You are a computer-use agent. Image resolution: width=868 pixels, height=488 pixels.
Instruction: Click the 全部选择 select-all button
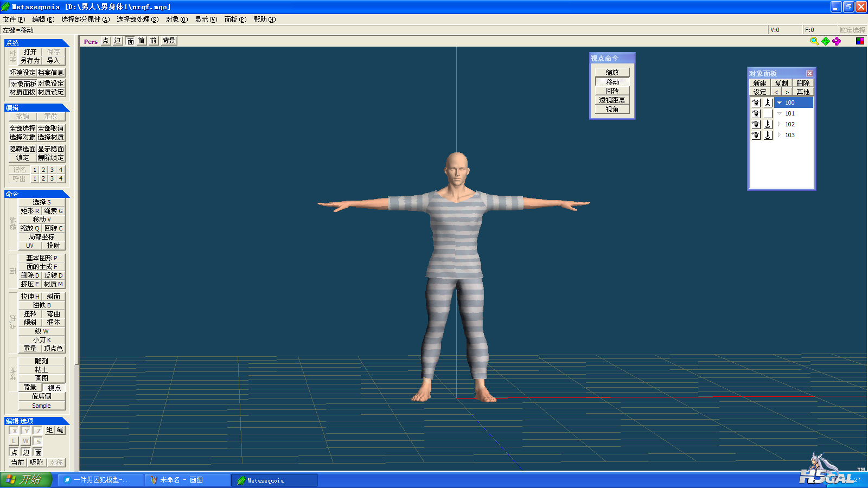pyautogui.click(x=22, y=129)
